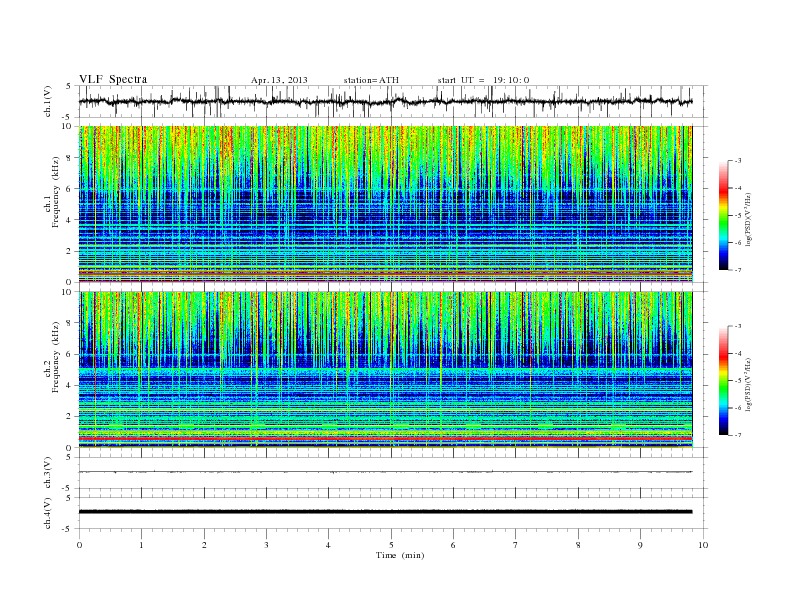The width and height of the screenshot is (792, 612).
Task: Click the ch.4 voltage waveform thick trace
Action: 386,512
